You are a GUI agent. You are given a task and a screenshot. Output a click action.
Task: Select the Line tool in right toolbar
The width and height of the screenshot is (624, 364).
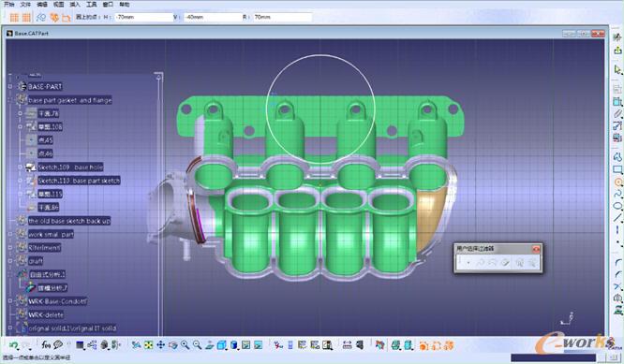pyautogui.click(x=617, y=217)
